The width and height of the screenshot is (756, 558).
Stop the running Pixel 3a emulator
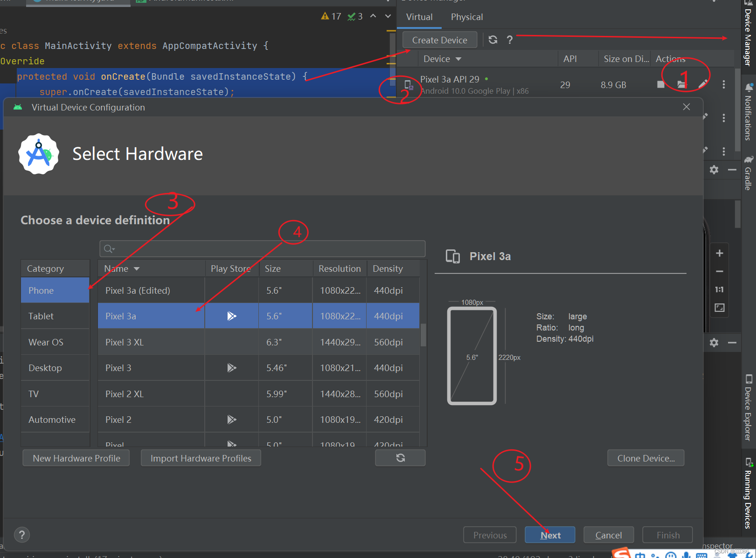(660, 84)
